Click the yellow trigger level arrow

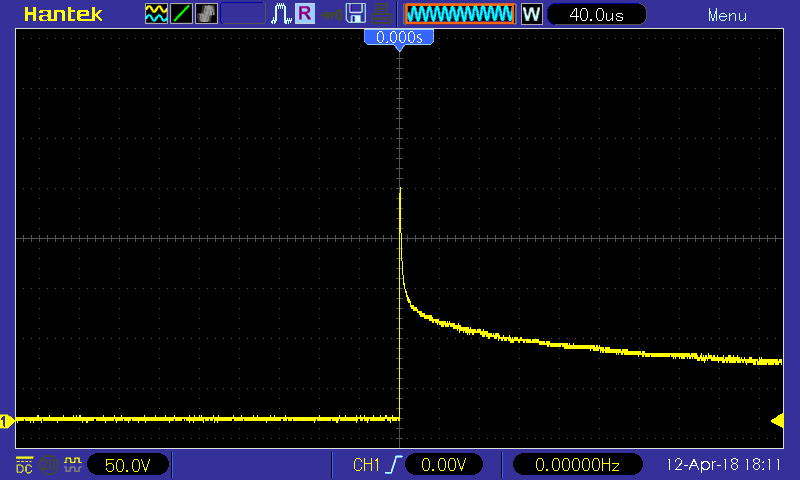point(777,421)
